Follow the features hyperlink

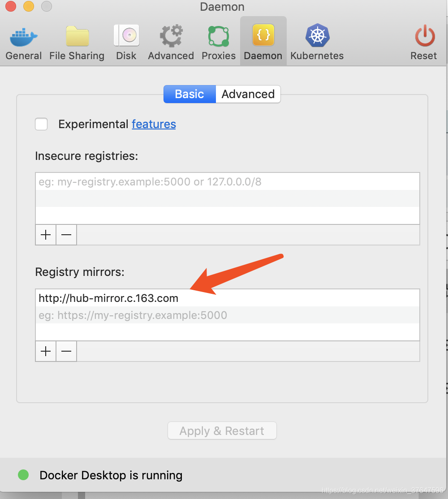tap(154, 124)
